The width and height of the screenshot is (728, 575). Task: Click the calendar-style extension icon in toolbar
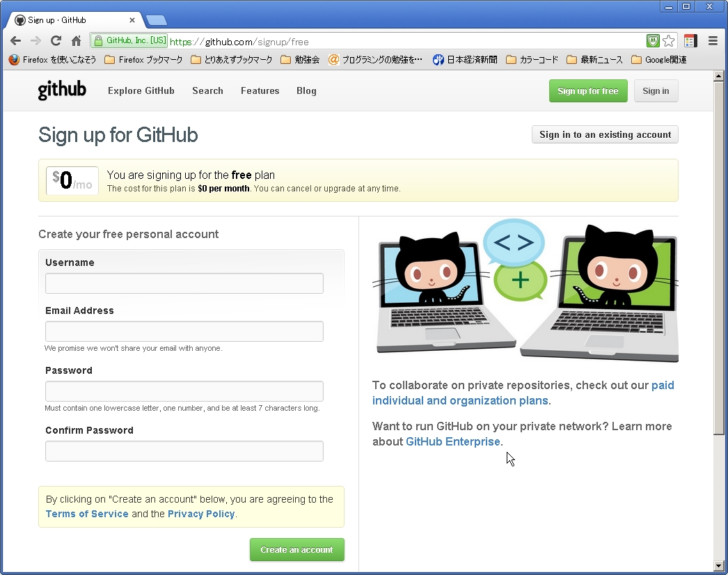(690, 41)
